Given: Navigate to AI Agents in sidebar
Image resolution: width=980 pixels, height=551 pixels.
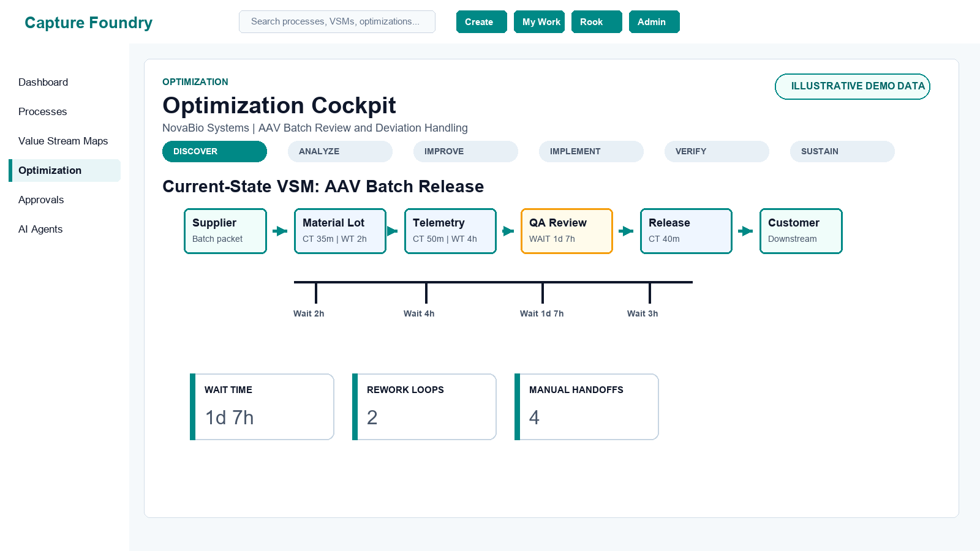Looking at the screenshot, I should 40,229.
